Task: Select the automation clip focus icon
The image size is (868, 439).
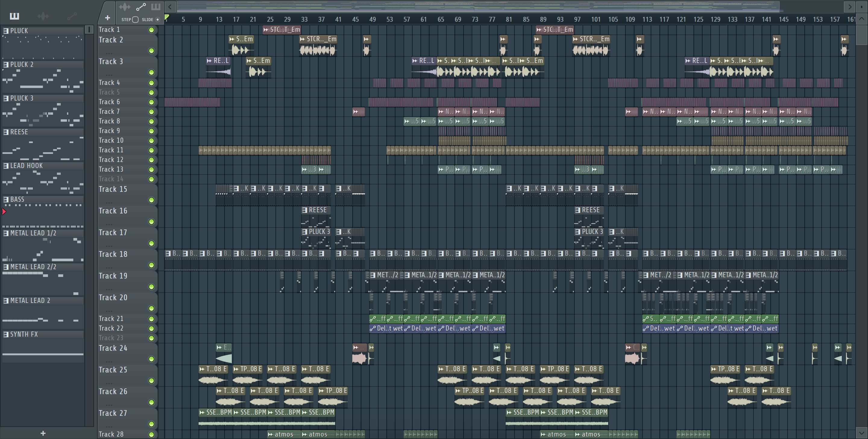Action: 141,7
